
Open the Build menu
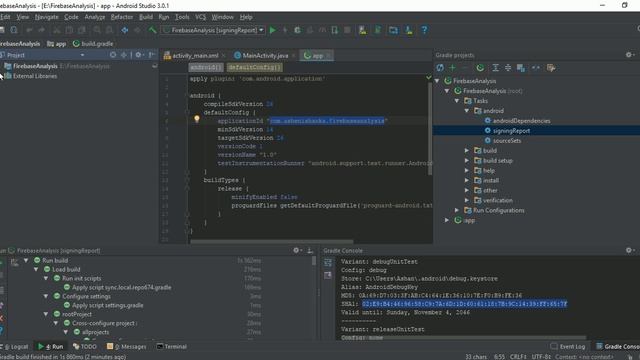146,17
